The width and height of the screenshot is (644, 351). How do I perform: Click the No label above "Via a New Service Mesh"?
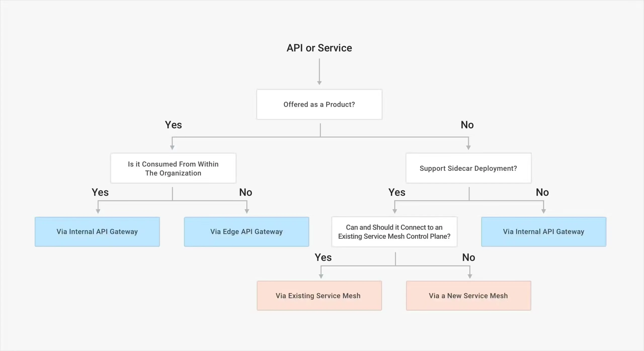(468, 258)
